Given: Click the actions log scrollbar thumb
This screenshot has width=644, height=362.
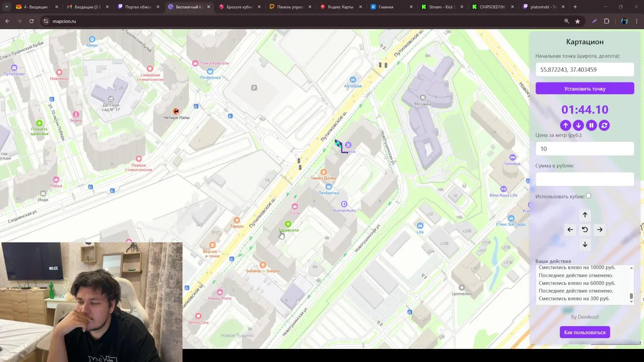Looking at the screenshot, I should tap(631, 297).
